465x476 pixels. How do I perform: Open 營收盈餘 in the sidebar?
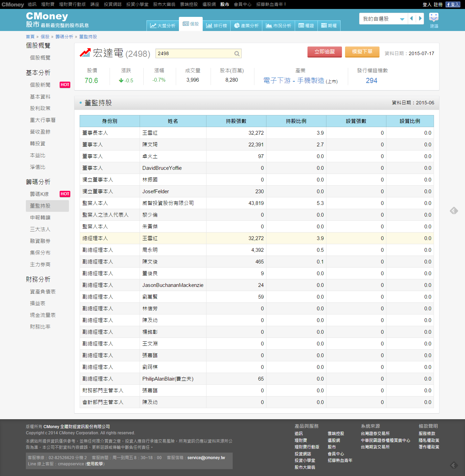click(40, 132)
